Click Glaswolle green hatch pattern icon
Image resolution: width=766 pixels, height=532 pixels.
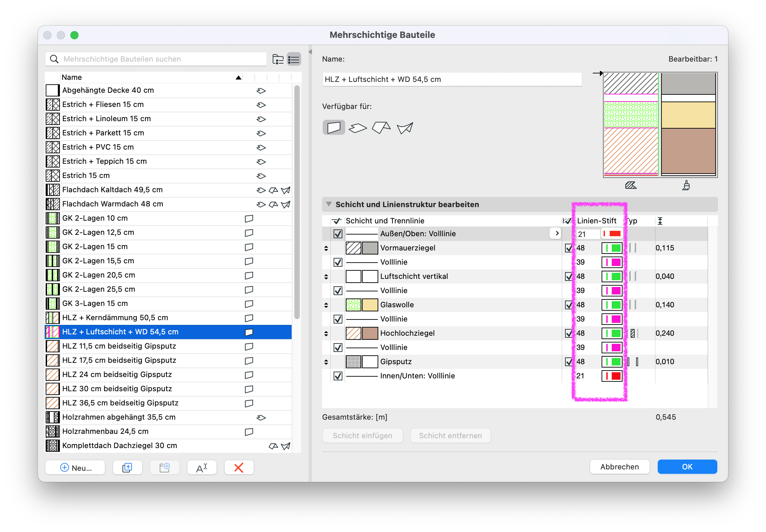[x=353, y=305]
